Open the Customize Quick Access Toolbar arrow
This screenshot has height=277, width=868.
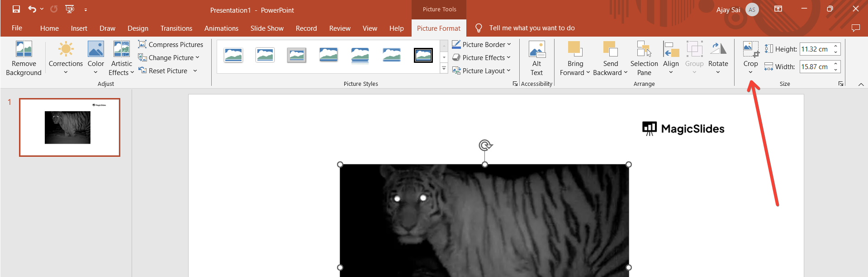point(85,9)
